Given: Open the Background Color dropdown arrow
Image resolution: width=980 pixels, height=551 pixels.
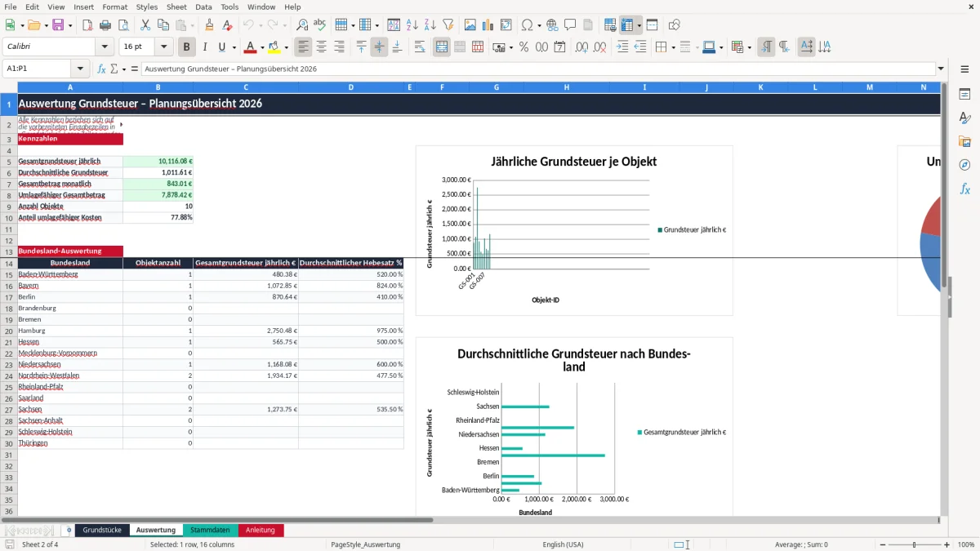Looking at the screenshot, I should coord(286,47).
